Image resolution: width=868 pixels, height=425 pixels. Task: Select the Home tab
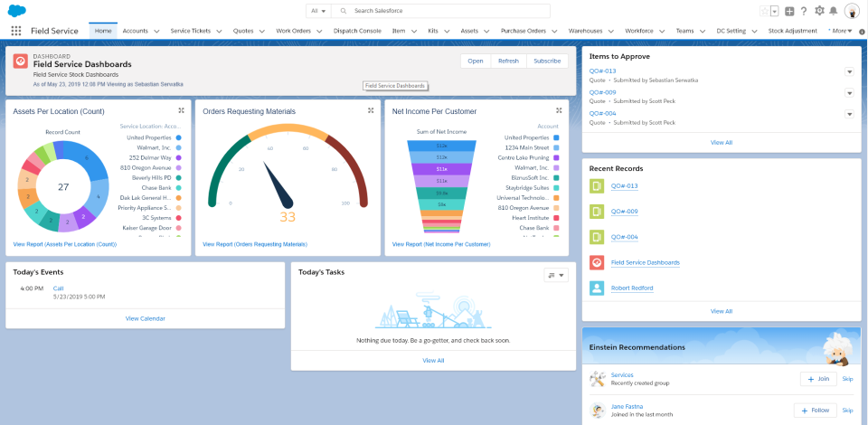103,31
